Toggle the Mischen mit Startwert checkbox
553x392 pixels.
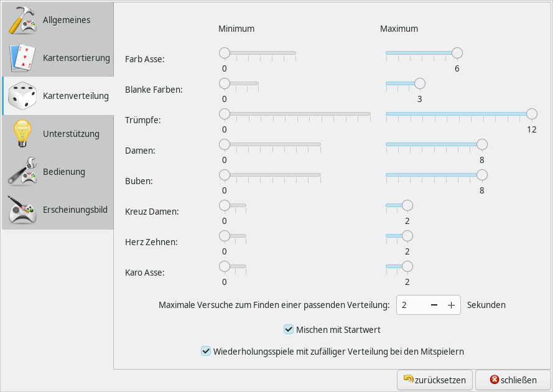pyautogui.click(x=289, y=329)
